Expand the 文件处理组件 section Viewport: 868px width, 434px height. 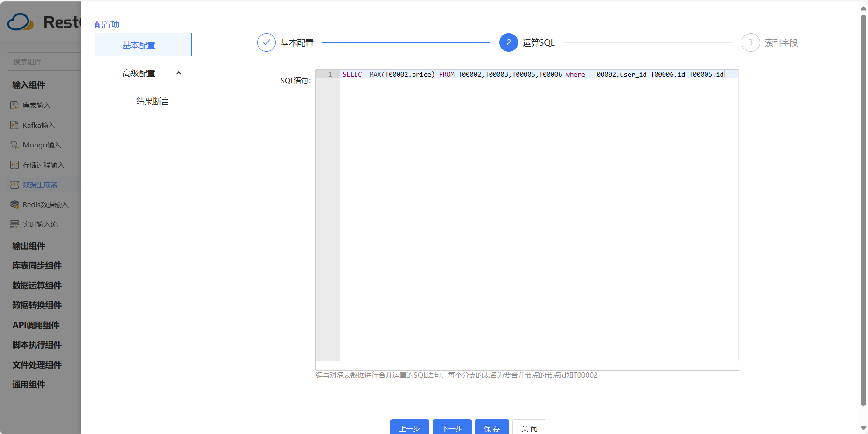[36, 365]
